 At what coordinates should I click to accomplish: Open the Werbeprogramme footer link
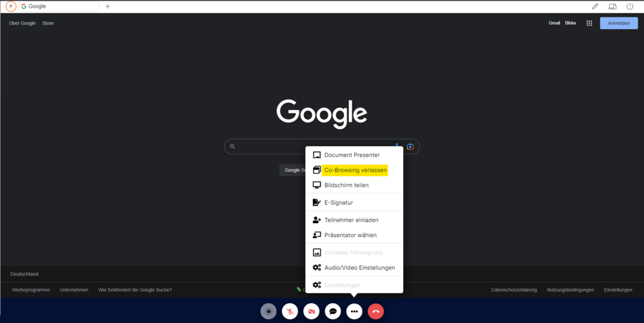(31, 289)
